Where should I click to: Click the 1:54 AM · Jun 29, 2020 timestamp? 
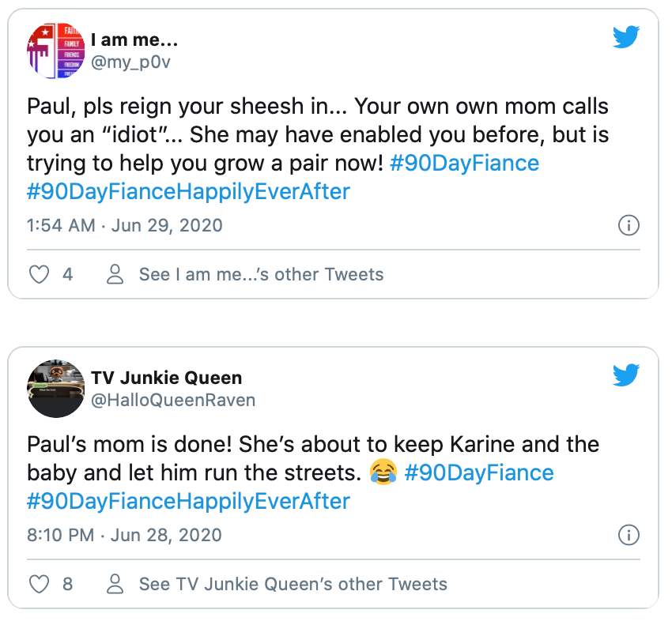click(124, 225)
